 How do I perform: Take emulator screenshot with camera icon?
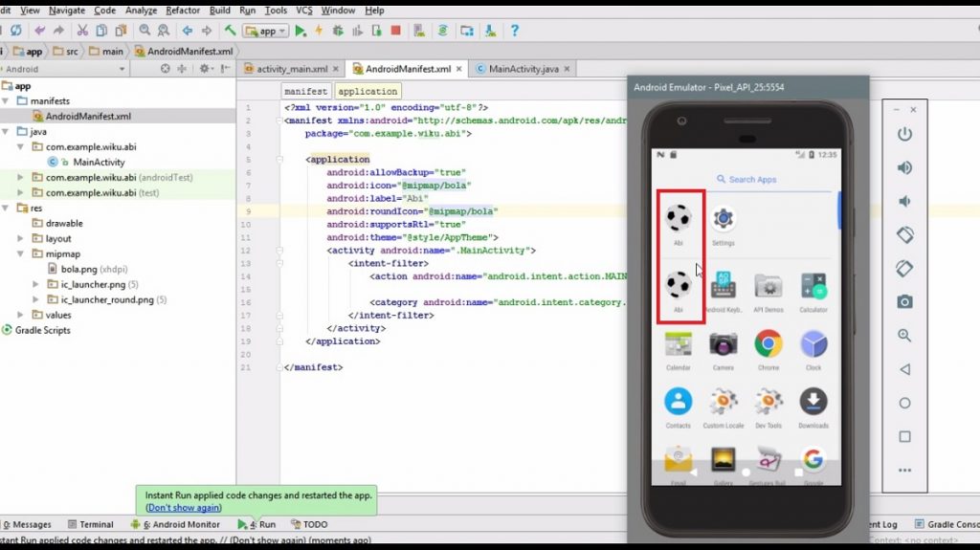click(904, 301)
